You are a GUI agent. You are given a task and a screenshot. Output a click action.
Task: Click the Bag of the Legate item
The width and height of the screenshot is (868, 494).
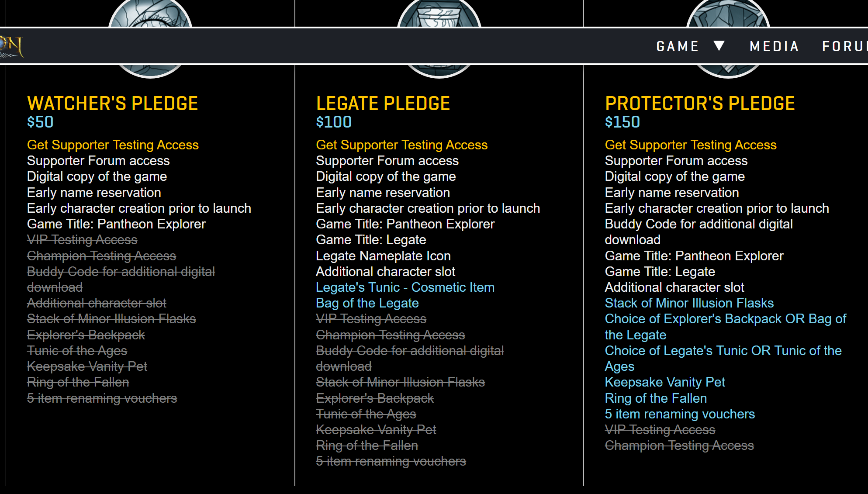click(x=367, y=303)
